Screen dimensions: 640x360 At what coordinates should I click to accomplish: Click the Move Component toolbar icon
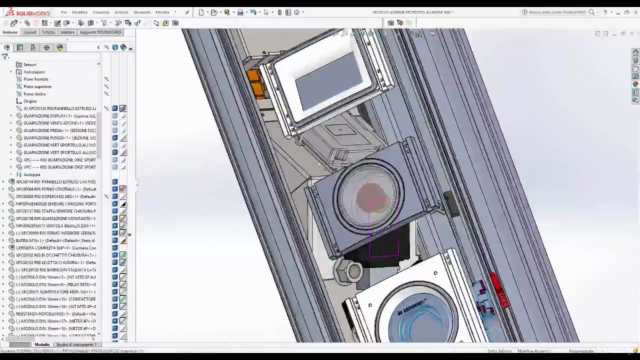pyautogui.click(x=67, y=23)
